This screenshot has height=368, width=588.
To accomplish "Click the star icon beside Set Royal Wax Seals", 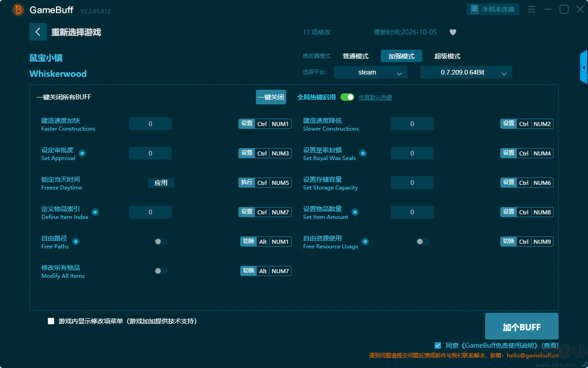I will pyautogui.click(x=363, y=153).
